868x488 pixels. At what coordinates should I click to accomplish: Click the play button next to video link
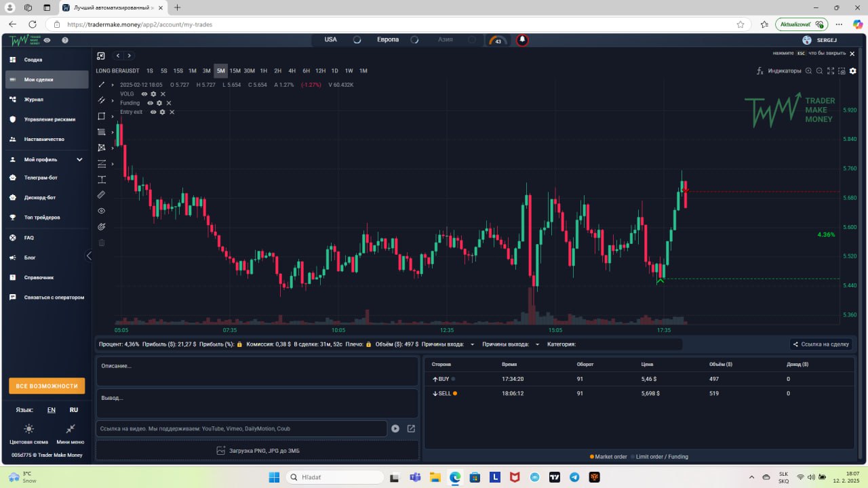click(395, 428)
